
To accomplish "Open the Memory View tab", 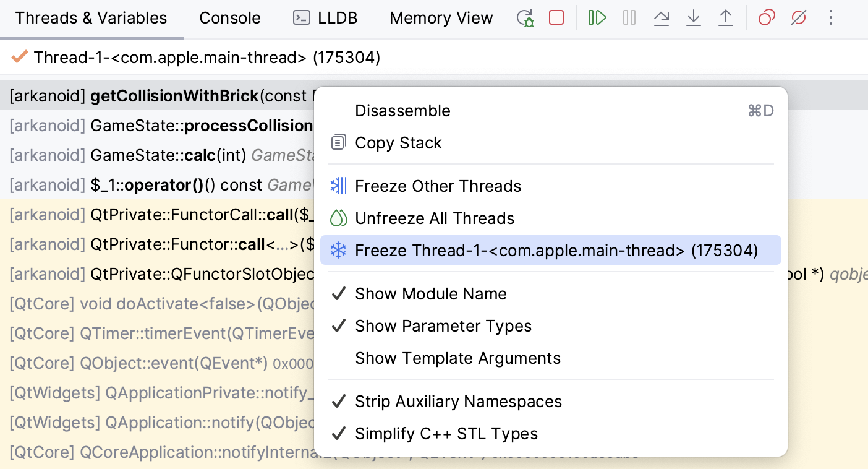I will (x=441, y=18).
